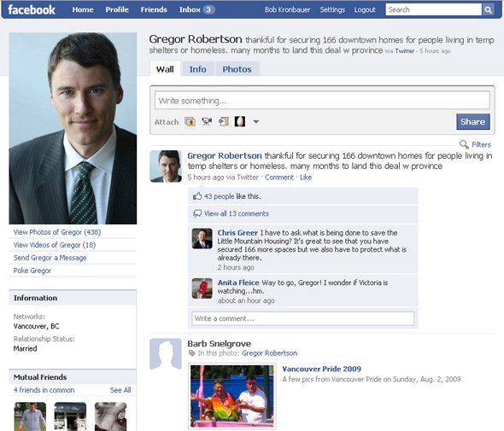
Task: Click Anita Fleice's comment avatar
Action: tap(202, 288)
